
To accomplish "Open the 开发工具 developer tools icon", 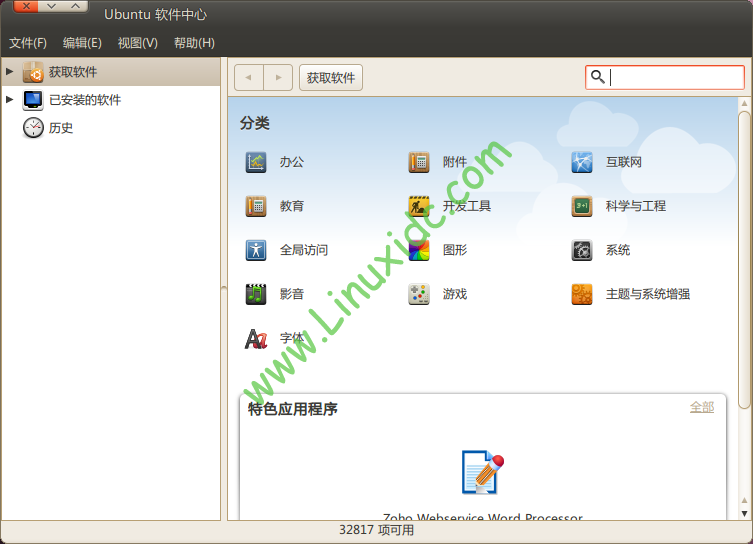I will point(419,206).
